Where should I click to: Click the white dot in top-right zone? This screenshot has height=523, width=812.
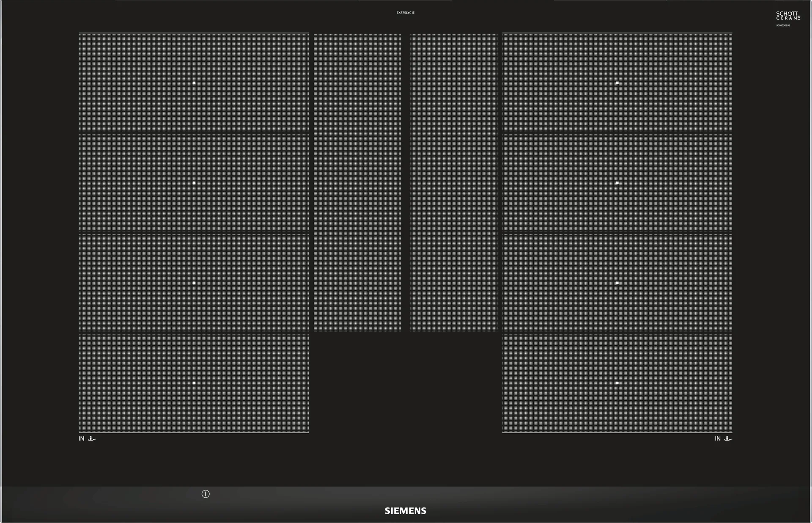click(617, 83)
